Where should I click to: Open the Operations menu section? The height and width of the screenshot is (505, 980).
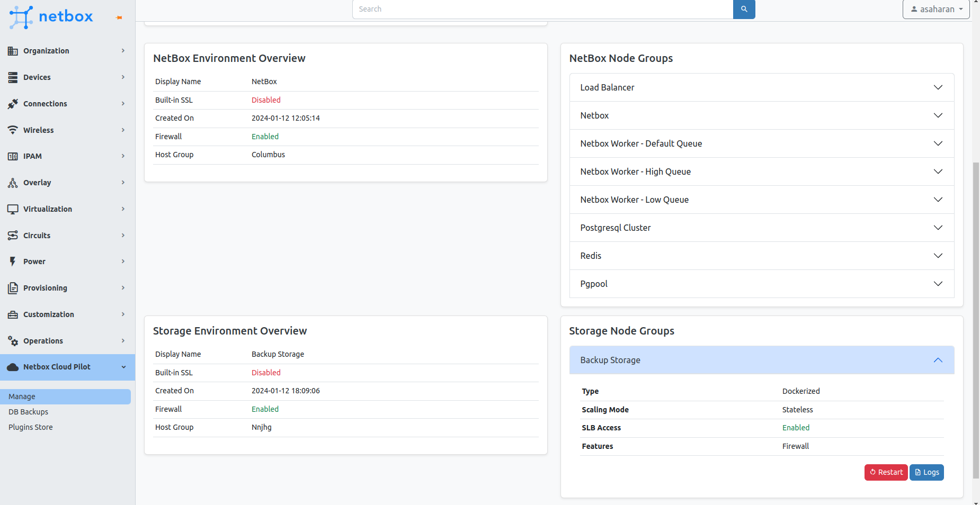(67, 341)
